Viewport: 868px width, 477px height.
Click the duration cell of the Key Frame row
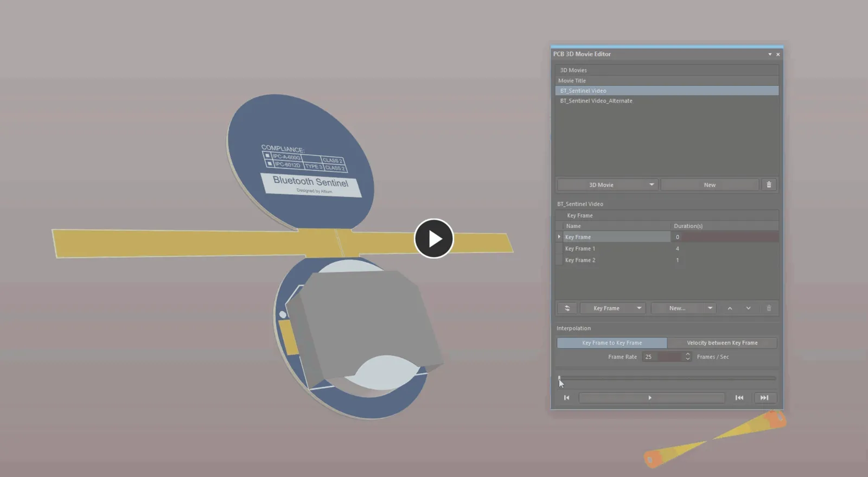(x=725, y=237)
